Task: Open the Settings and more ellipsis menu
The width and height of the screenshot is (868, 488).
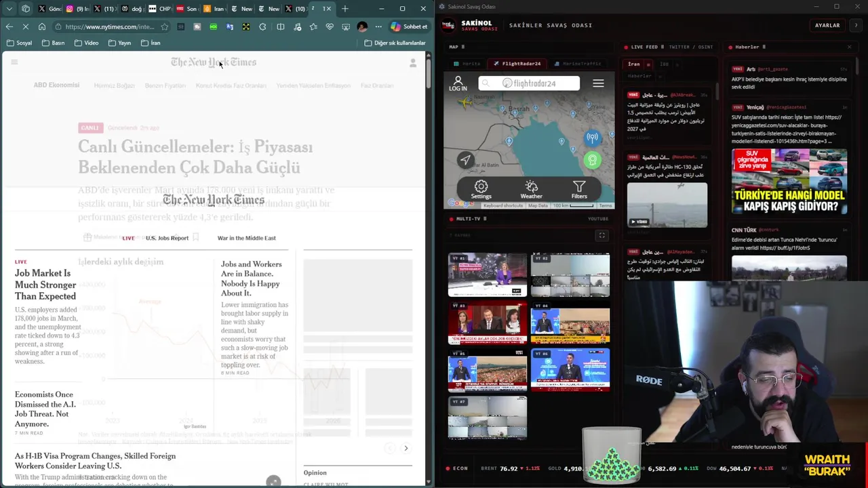Action: pos(378,26)
